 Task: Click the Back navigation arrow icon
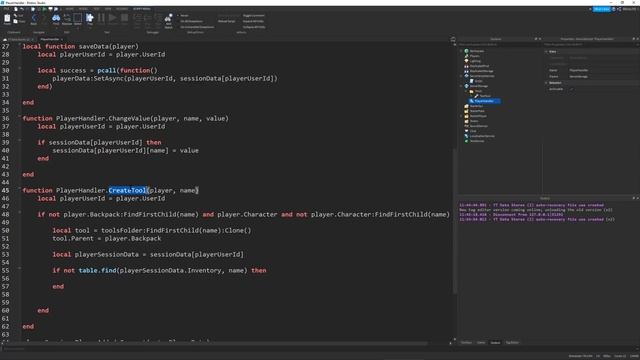point(33,19)
